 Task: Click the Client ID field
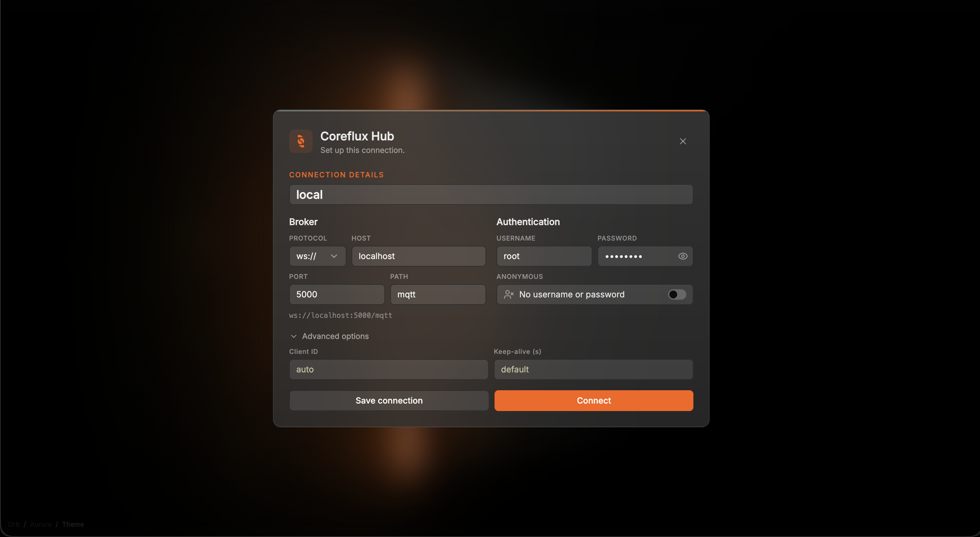pos(388,369)
